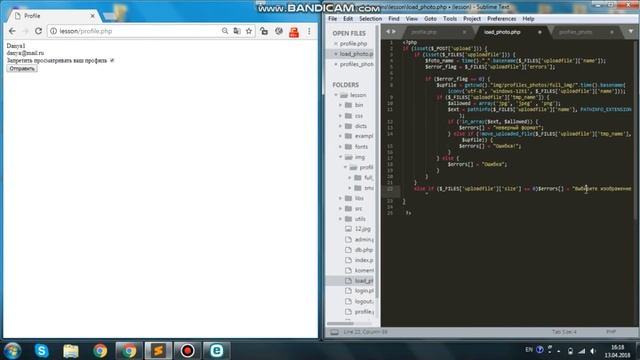Open the View menu
This screenshot has height=360, width=640.
(412, 19)
